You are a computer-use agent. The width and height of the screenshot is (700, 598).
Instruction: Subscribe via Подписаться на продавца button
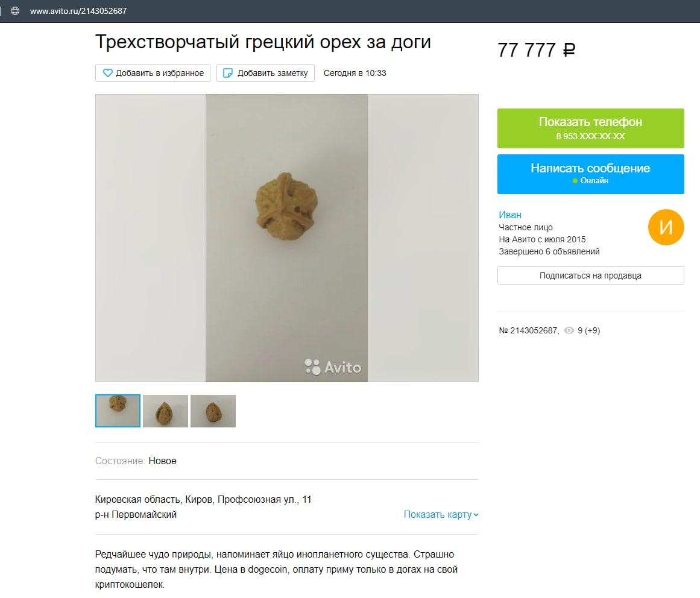(591, 275)
